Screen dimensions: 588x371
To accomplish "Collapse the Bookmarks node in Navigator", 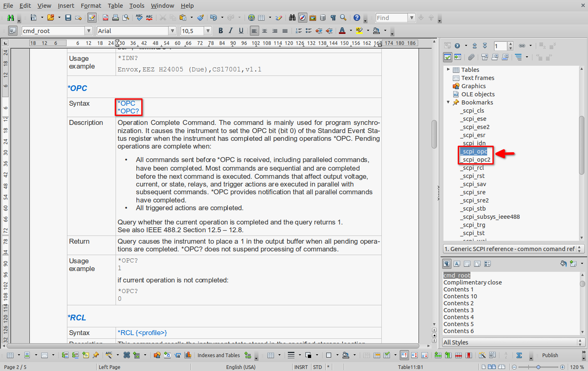I will pyautogui.click(x=448, y=102).
